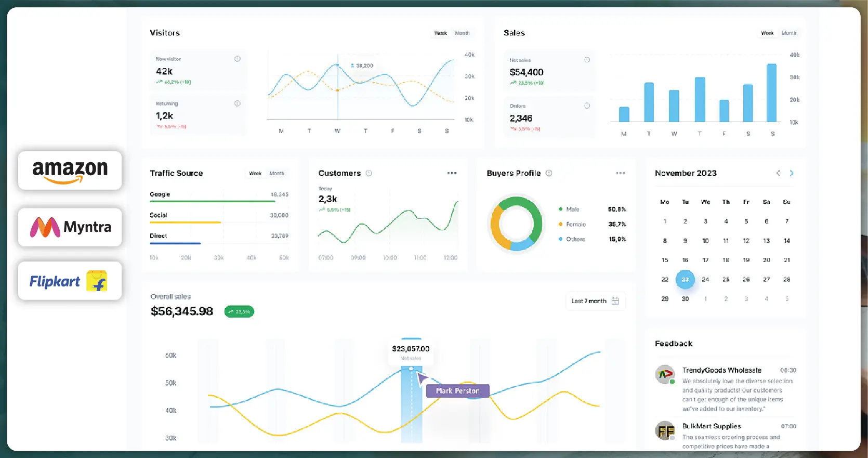Click the "23,789" Direct traffic count
The height and width of the screenshot is (458, 868).
click(x=280, y=235)
